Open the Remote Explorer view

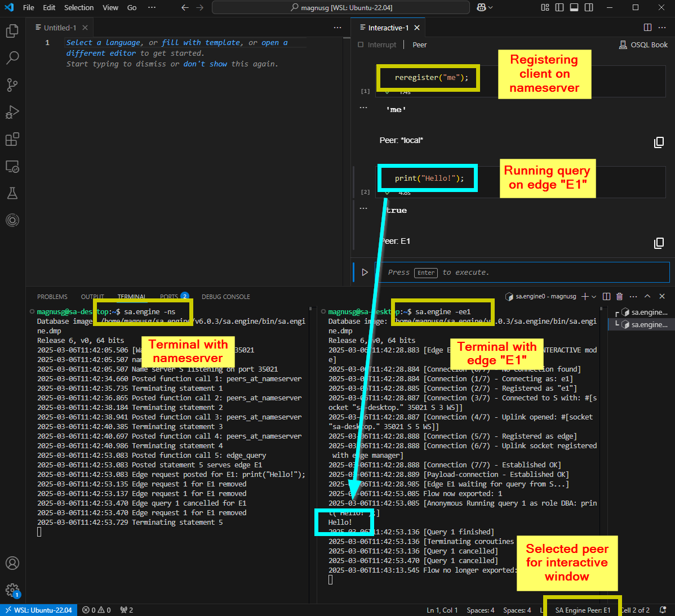(12, 166)
